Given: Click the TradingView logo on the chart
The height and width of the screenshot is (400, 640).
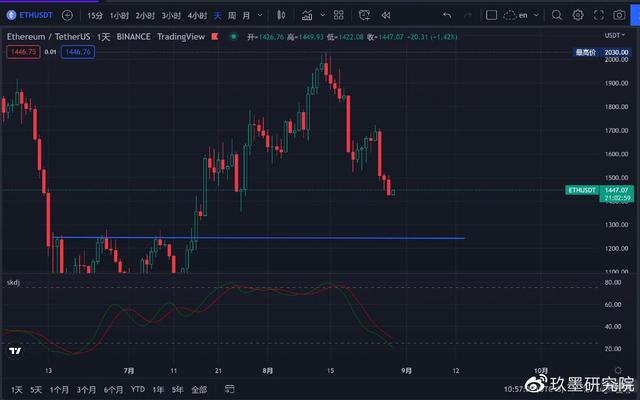Looking at the screenshot, I should click(15, 351).
